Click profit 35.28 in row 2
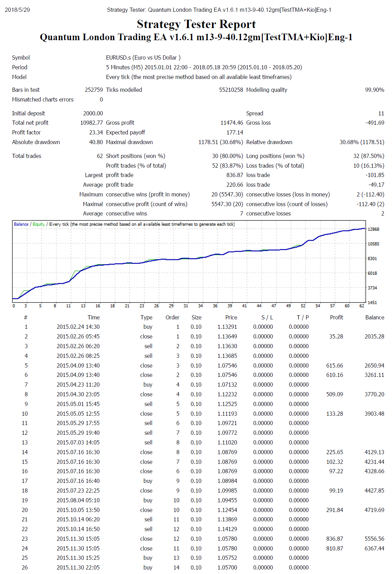This screenshot has height=574, width=392. 336,336
